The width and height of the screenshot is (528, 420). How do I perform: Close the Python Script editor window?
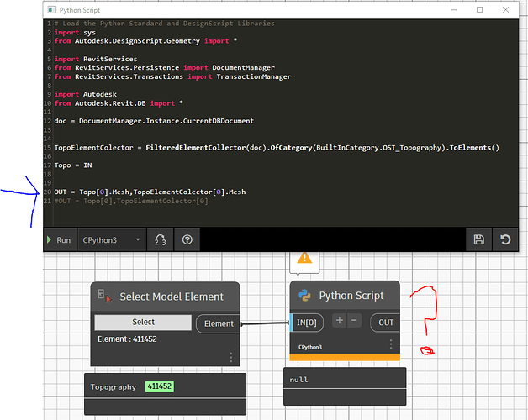506,10
